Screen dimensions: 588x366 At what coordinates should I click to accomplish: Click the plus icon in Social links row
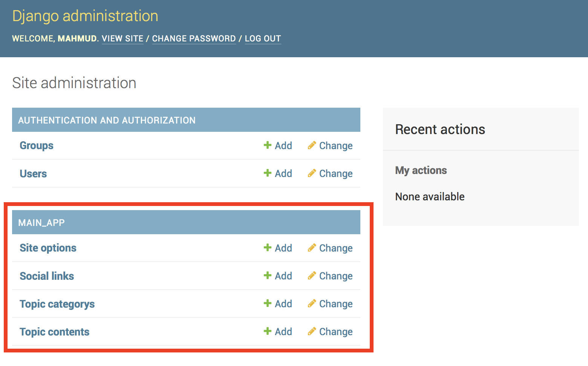tap(268, 275)
